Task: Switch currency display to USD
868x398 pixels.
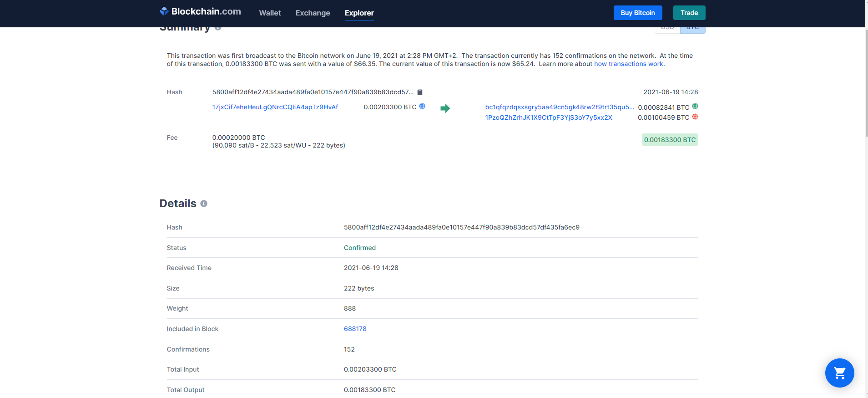Action: click(667, 29)
